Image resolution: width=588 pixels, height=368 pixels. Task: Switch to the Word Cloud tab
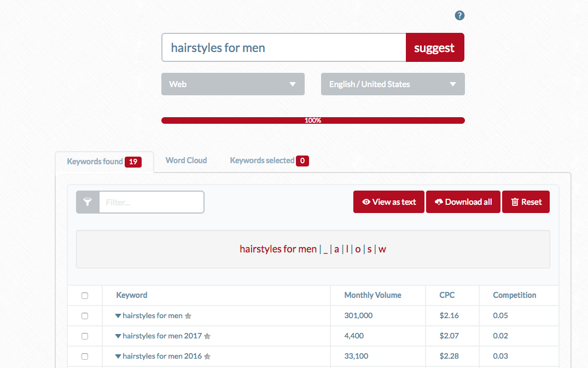click(x=186, y=160)
